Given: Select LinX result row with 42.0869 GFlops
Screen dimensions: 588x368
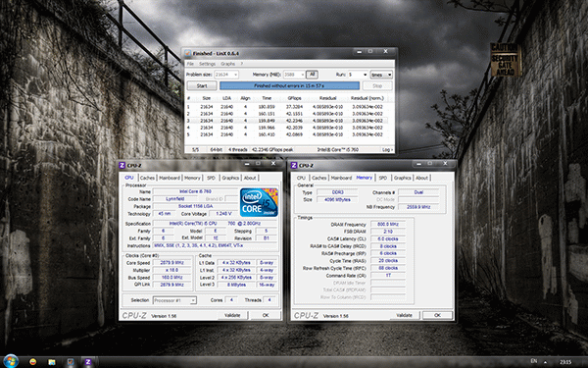Looking at the screenshot, I should pos(287,134).
